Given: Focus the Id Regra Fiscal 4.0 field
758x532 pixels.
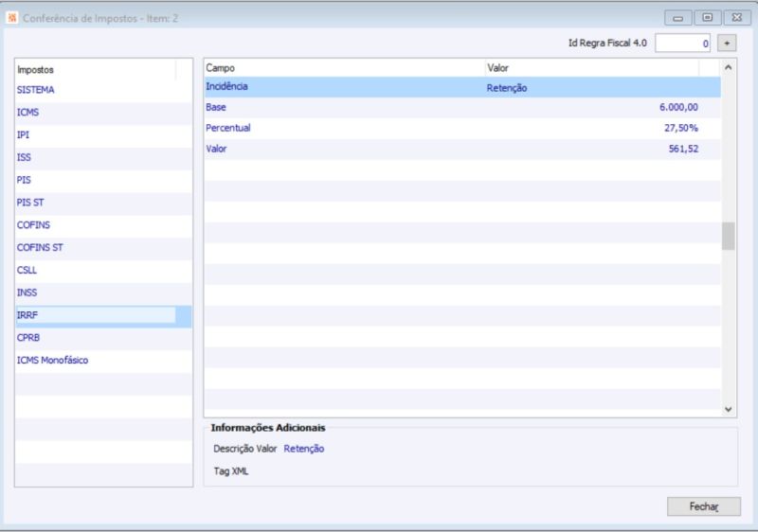Looking at the screenshot, I should pos(682,44).
